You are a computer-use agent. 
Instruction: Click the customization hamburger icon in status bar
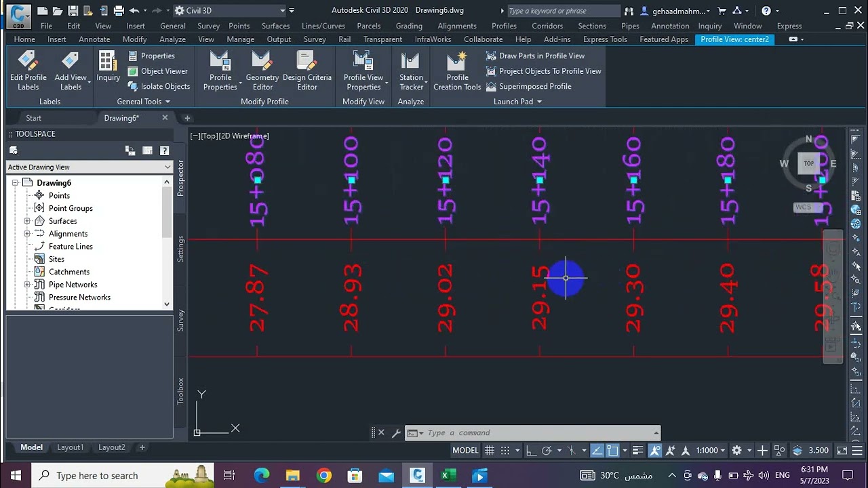tap(856, 450)
